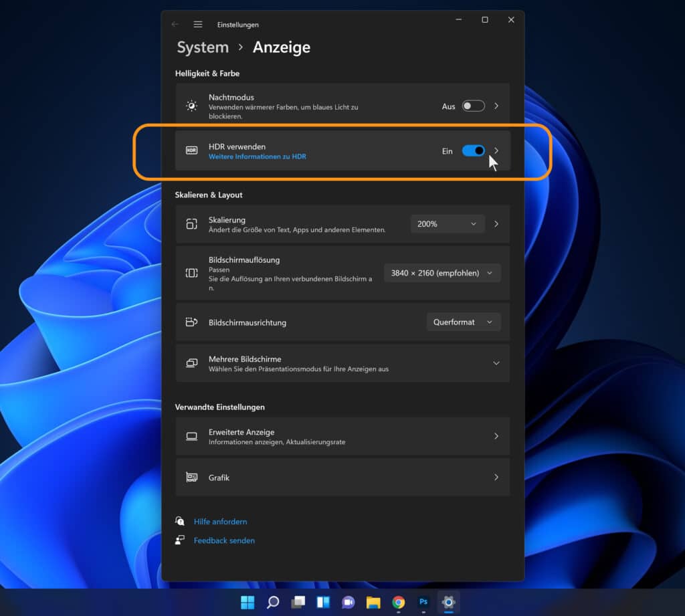Image resolution: width=685 pixels, height=616 pixels.
Task: Expand the Mehrere Bildschirme section
Action: click(x=496, y=363)
